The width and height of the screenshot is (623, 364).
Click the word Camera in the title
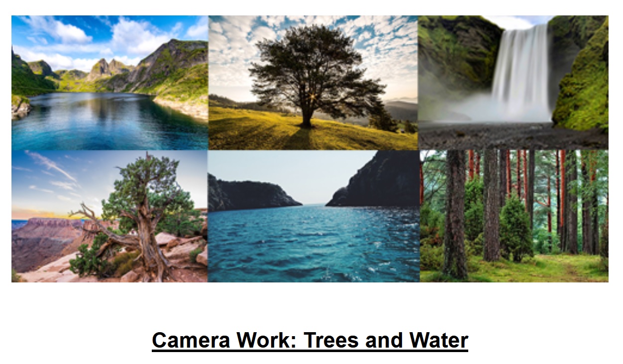tap(191, 341)
